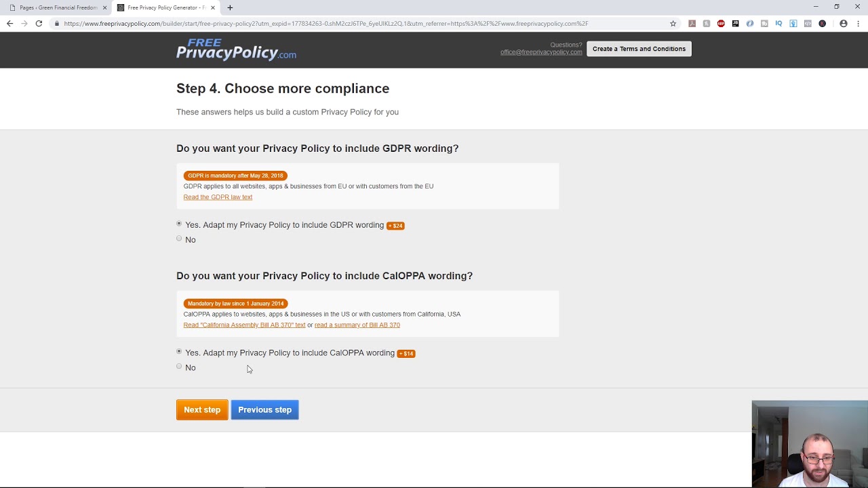Switch to Pages Green Financial Freedom tab
Screen dimensions: 868x488
click(57, 7)
